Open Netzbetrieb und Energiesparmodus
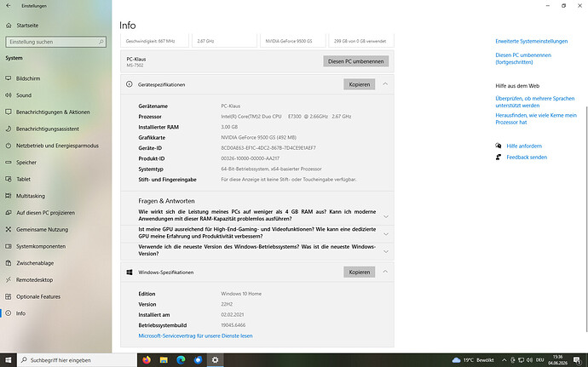588x367 pixels. click(x=56, y=146)
